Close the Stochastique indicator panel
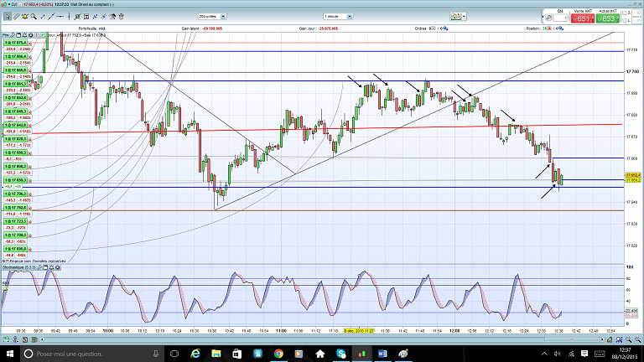The image size is (644, 362). point(58,267)
